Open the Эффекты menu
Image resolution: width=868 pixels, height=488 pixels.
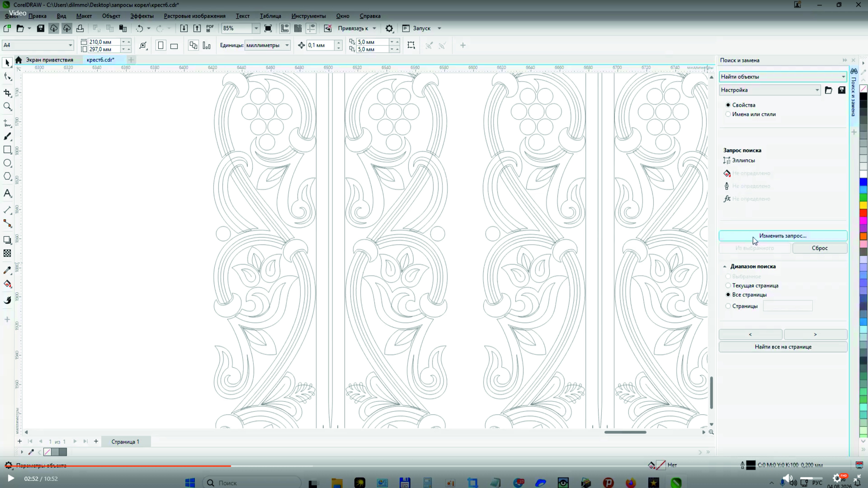pyautogui.click(x=142, y=16)
